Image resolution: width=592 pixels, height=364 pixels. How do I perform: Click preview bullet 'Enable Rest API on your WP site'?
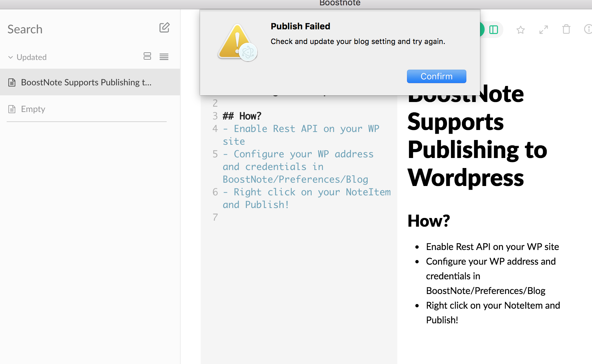[x=492, y=247]
